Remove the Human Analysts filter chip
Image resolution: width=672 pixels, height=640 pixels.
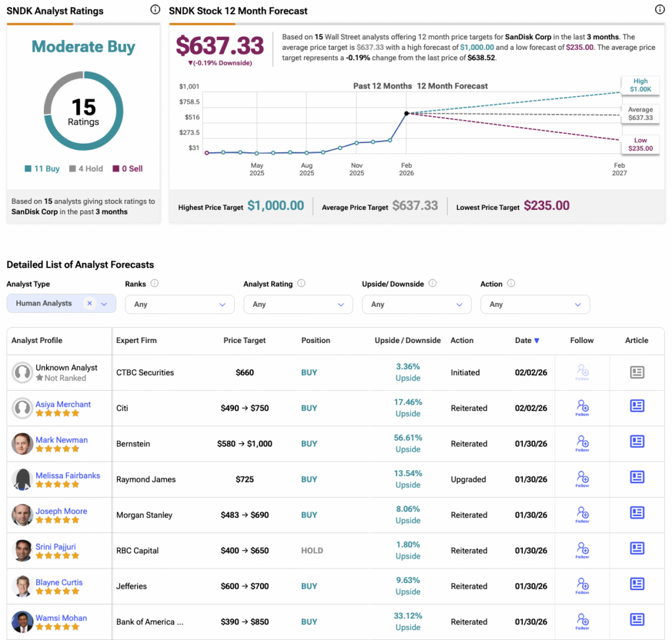89,304
